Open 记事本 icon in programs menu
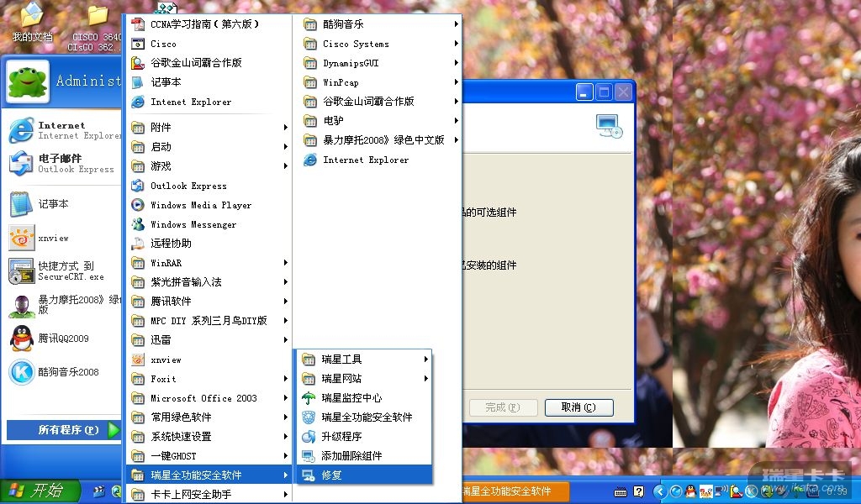This screenshot has width=861, height=504. 138,82
